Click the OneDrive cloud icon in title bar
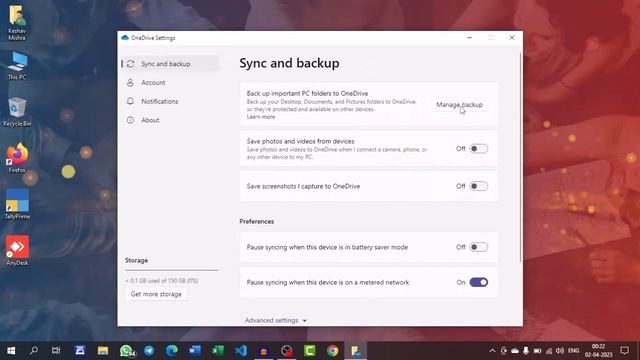This screenshot has width=640, height=360. [x=125, y=38]
